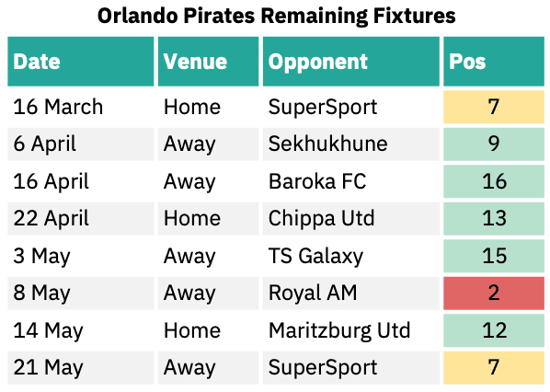The height and width of the screenshot is (392, 550).
Task: Select the 8 May date cell
Action: tap(81, 293)
